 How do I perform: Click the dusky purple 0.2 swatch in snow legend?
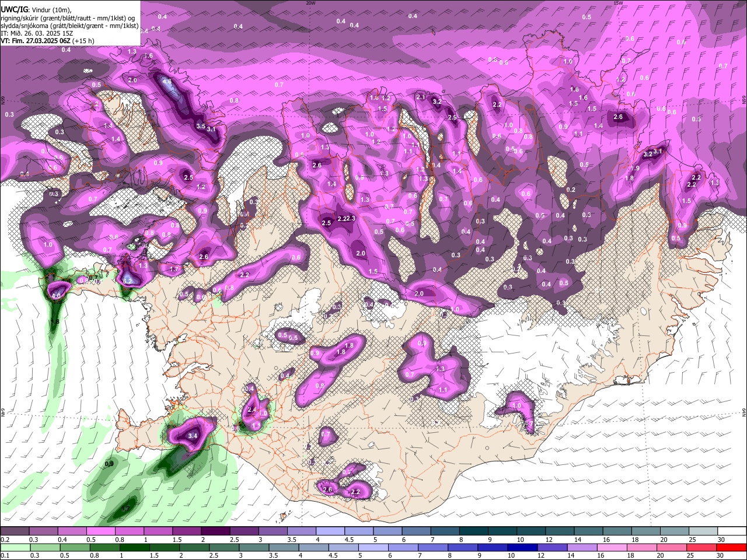(x=15, y=531)
